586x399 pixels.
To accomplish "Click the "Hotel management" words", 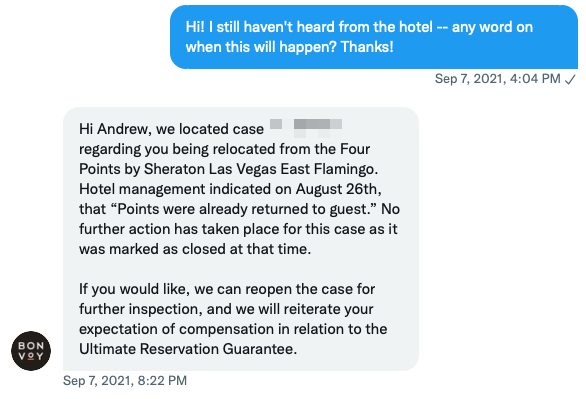I will (x=142, y=189).
